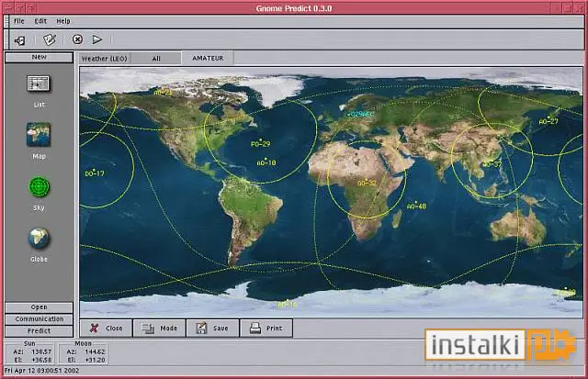Screen dimensions: 588x379
Task: Click the Print button
Action: click(266, 328)
